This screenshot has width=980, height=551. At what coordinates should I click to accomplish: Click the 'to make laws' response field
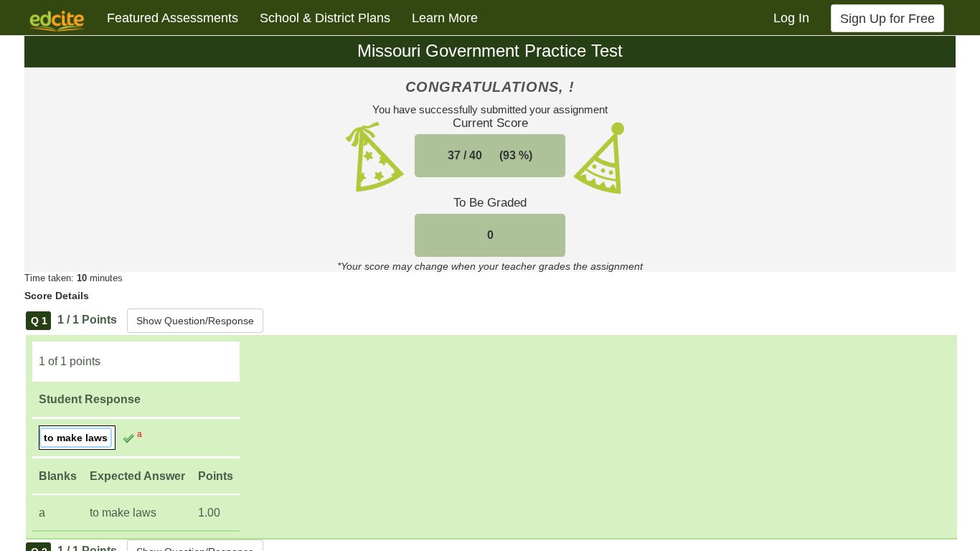coord(77,438)
